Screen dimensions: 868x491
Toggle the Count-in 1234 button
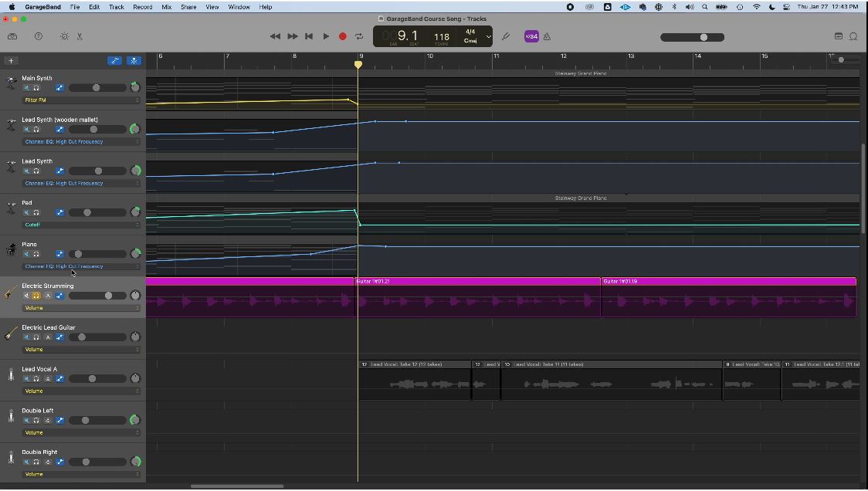pyautogui.click(x=531, y=36)
